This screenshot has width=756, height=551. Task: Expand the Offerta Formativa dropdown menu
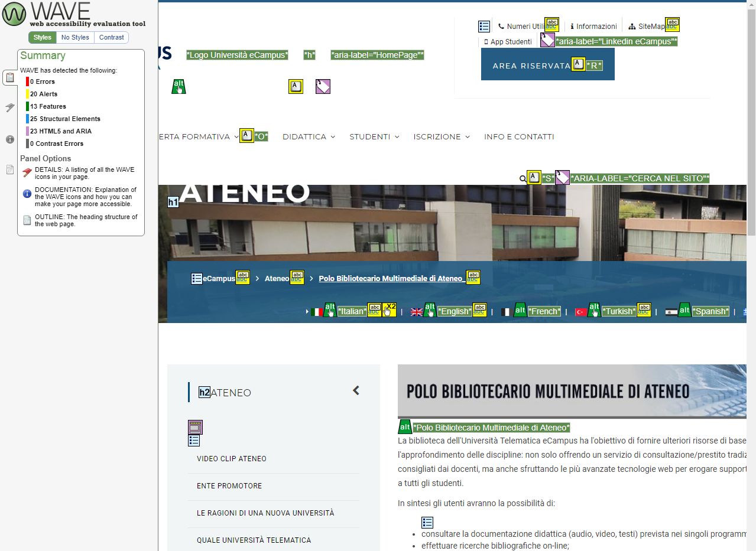[236, 137]
